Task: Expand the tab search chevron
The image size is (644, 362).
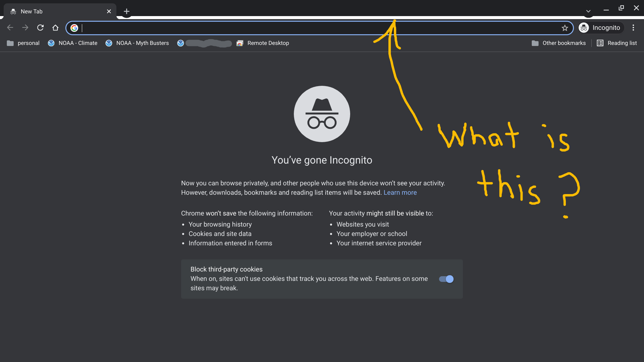Action: 588,11
